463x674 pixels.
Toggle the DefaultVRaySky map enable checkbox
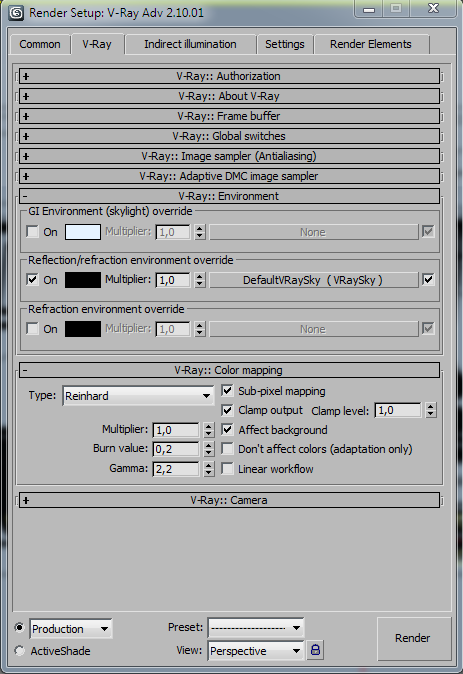pyautogui.click(x=428, y=280)
